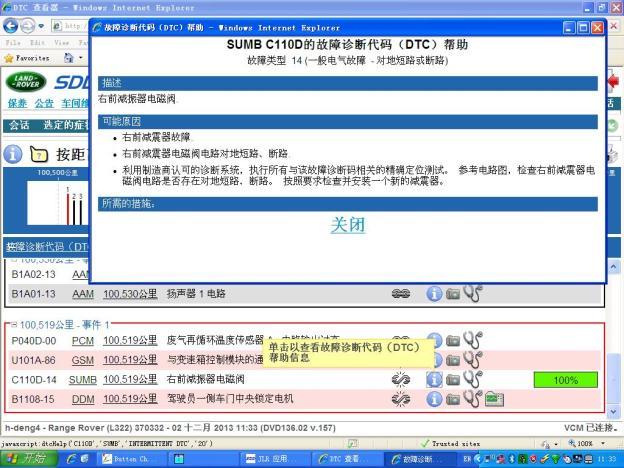Click GSM module link in U101A-86 row
Viewport: 624px width, 468px height.
coord(83,360)
